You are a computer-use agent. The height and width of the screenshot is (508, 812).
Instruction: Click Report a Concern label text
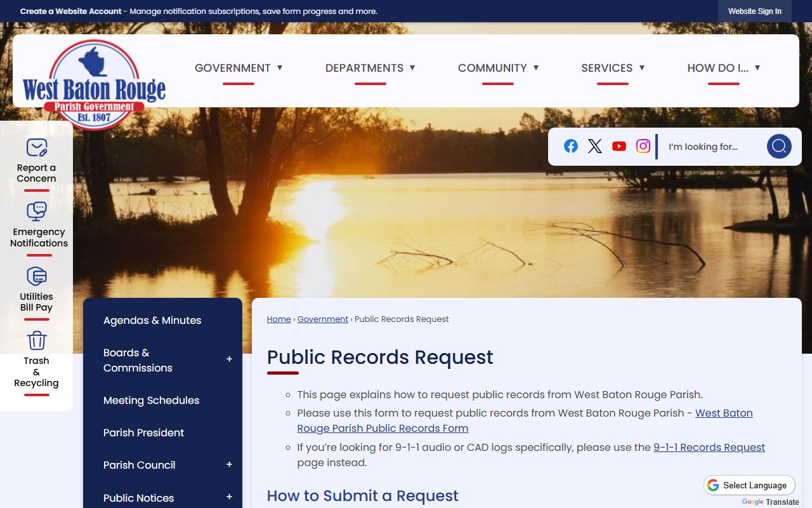(x=37, y=173)
